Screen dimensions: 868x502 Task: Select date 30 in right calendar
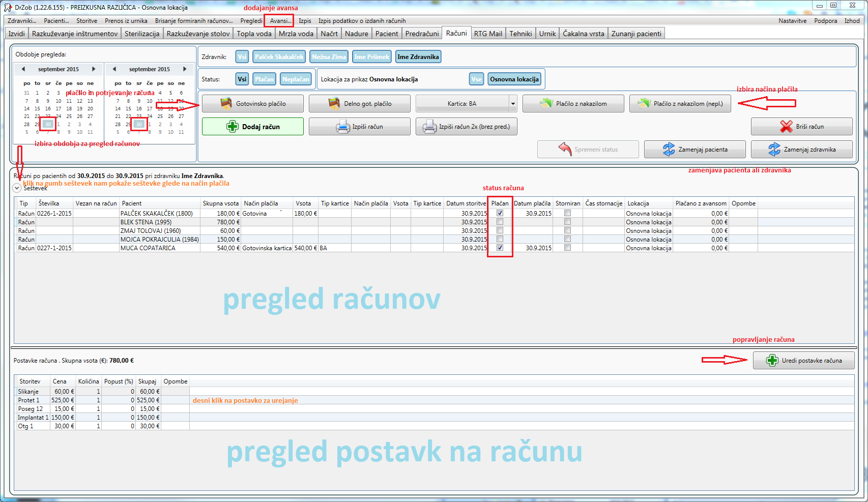139,124
